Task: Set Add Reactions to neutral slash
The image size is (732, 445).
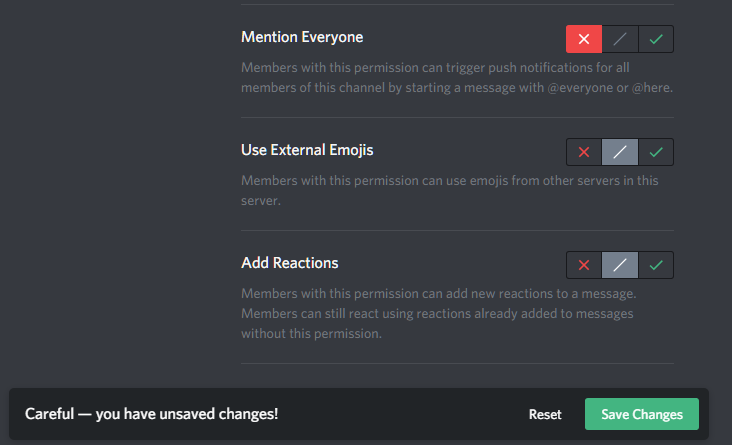Action: pyautogui.click(x=620, y=265)
